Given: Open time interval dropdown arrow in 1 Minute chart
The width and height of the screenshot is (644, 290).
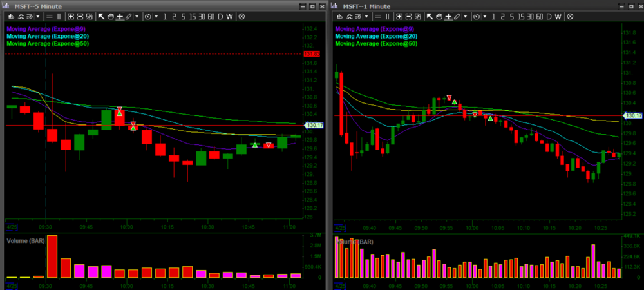Looking at the screenshot, I should tap(485, 16).
